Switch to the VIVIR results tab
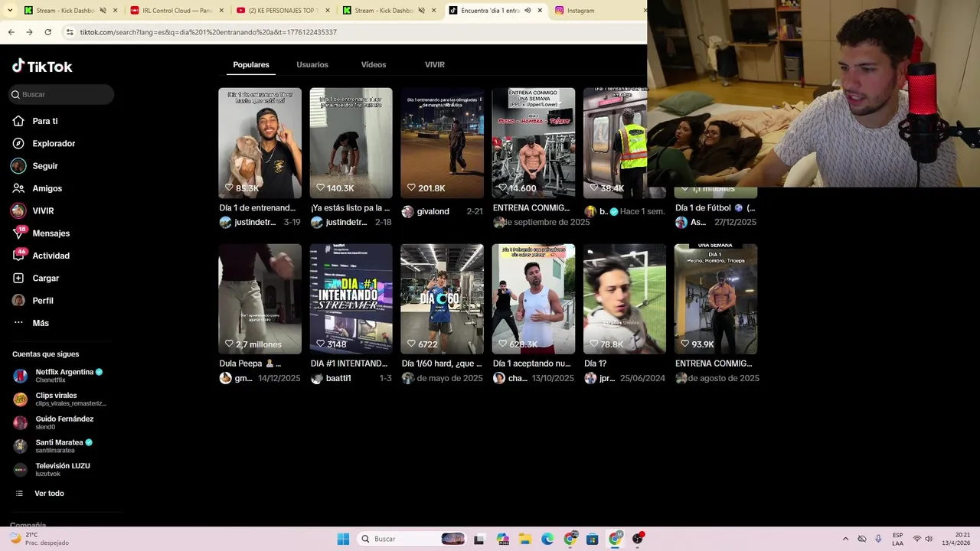Image resolution: width=980 pixels, height=551 pixels. pos(435,65)
